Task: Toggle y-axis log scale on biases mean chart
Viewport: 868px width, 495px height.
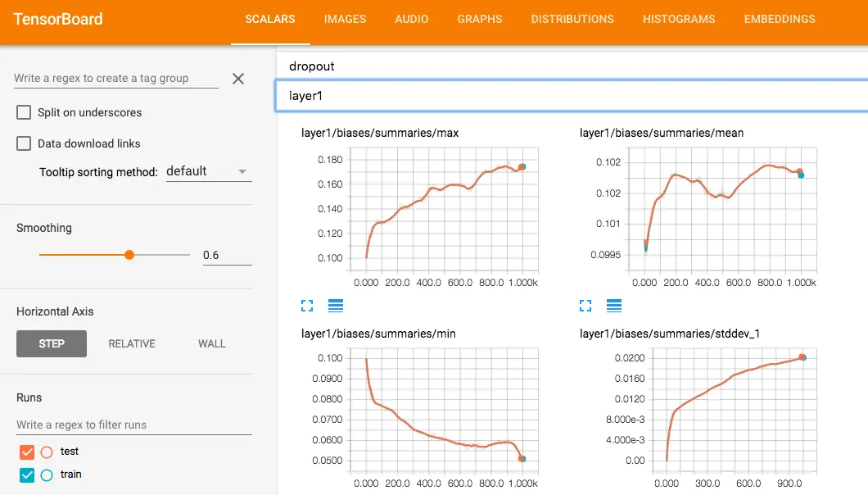Action: [614, 306]
